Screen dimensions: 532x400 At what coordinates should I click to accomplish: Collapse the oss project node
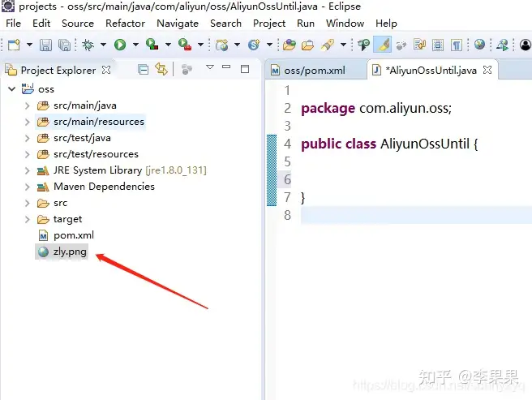(12, 89)
